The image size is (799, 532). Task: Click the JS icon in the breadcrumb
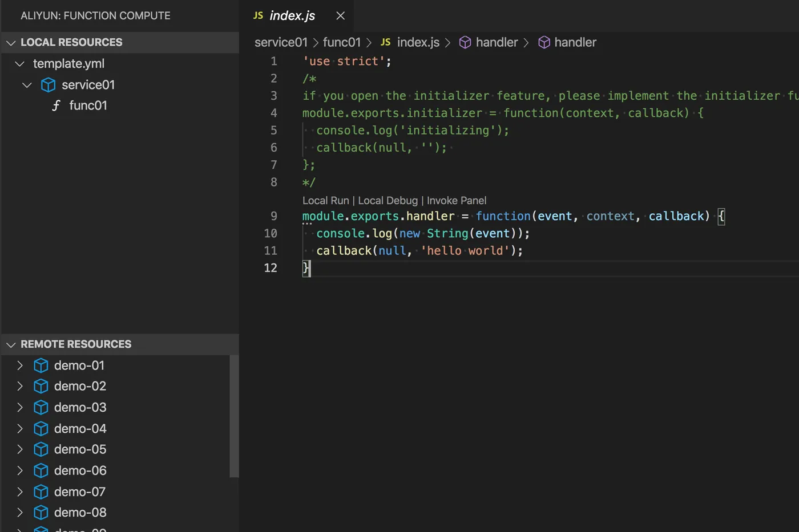(386, 43)
